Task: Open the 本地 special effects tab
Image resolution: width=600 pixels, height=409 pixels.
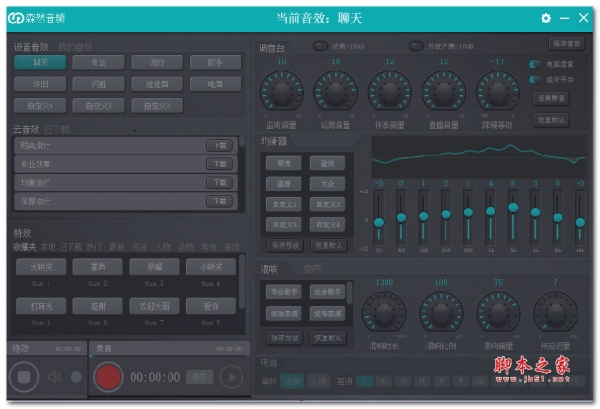Action: (48, 247)
